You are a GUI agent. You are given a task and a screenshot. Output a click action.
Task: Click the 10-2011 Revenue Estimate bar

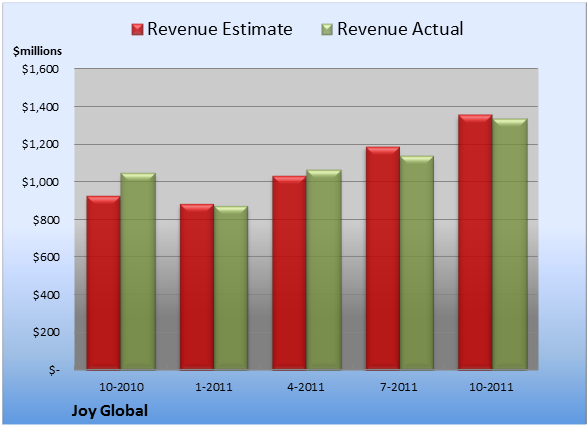[476, 242]
